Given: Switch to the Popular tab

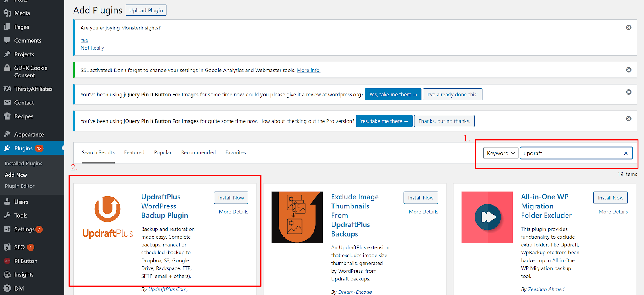Looking at the screenshot, I should [x=163, y=152].
